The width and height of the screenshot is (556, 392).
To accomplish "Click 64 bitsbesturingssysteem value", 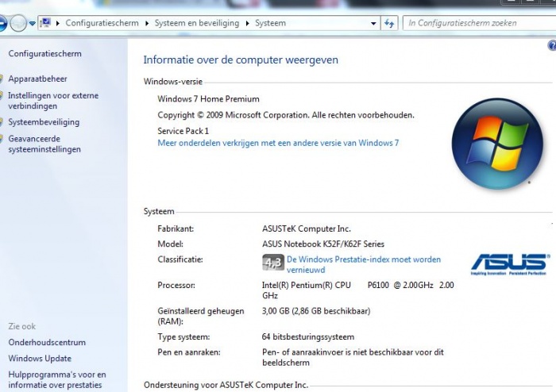I will 308,336.
